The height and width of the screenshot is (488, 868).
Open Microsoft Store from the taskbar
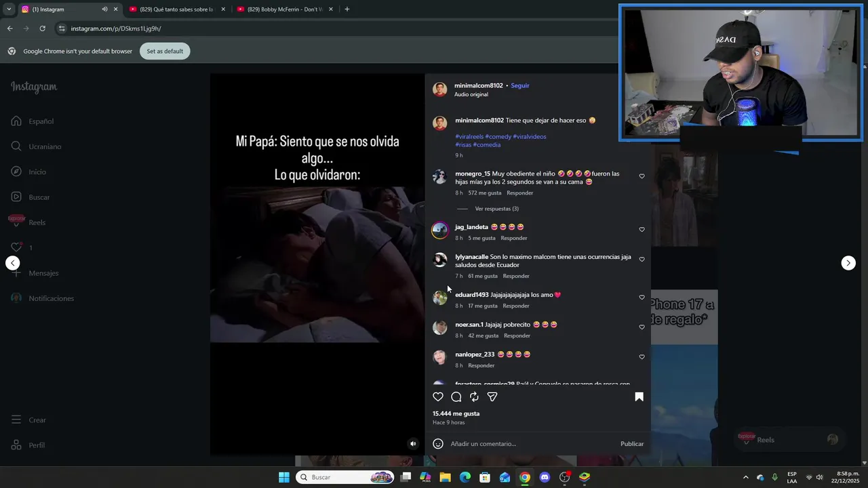point(485,477)
